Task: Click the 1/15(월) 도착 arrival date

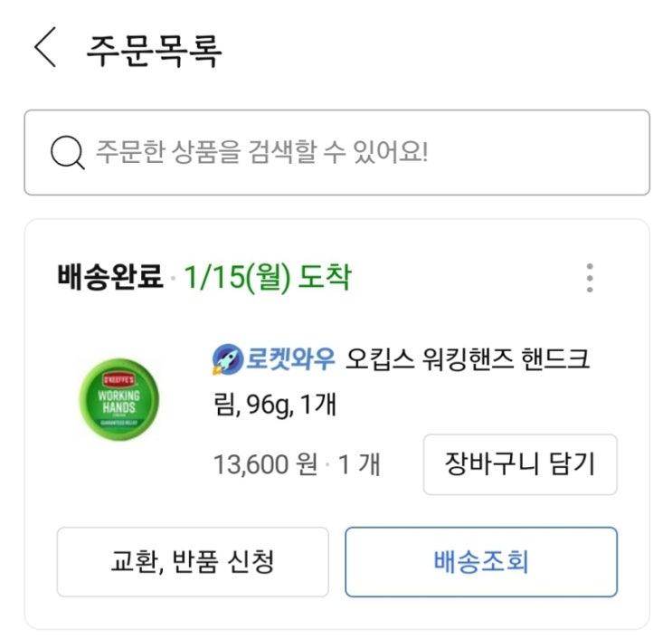Action: tap(267, 277)
